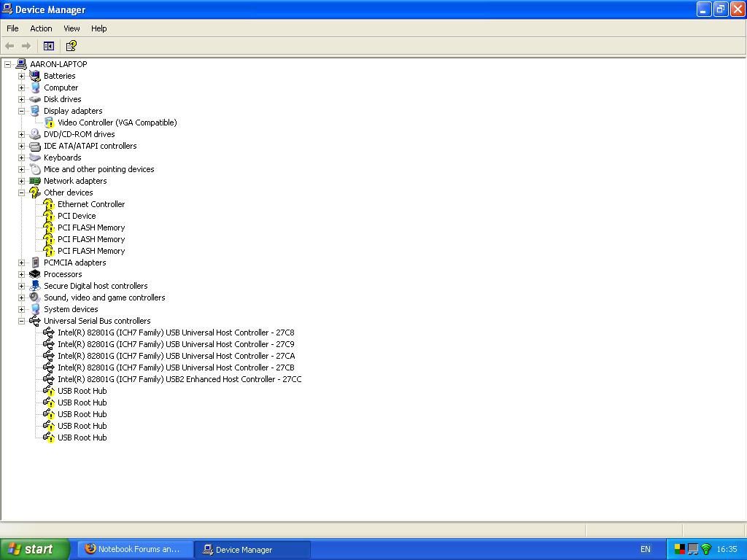Click the Video Controller warning icon
This screenshot has height=560, width=747.
[x=49, y=122]
